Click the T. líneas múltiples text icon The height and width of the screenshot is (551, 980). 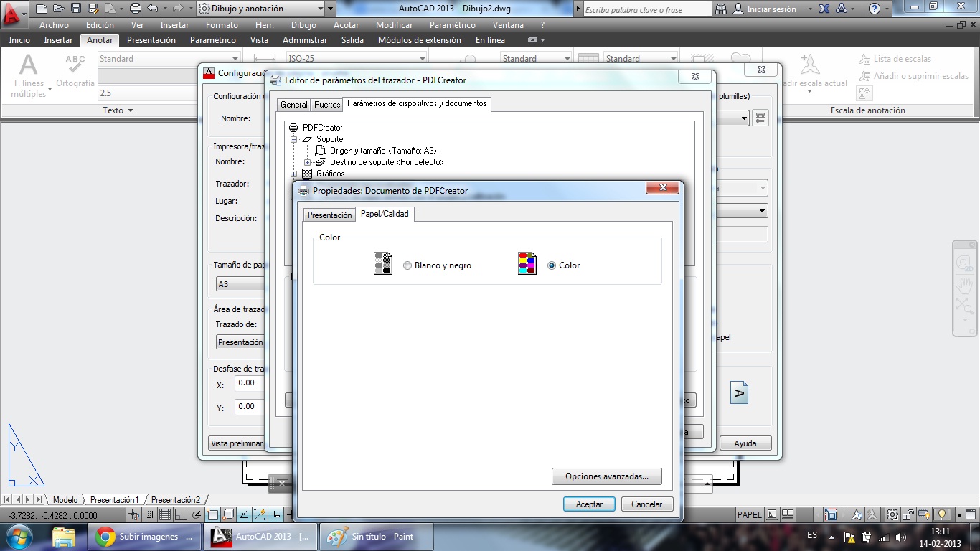click(28, 66)
